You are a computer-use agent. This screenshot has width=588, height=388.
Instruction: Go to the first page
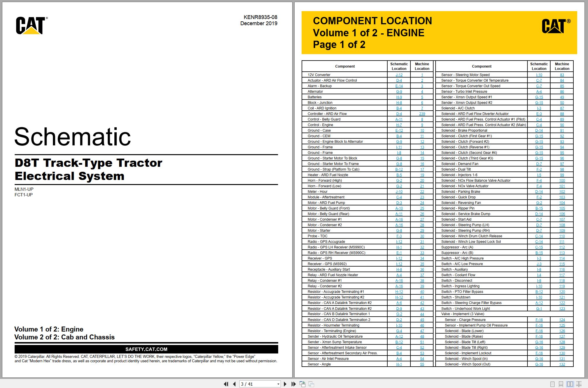tap(226, 384)
